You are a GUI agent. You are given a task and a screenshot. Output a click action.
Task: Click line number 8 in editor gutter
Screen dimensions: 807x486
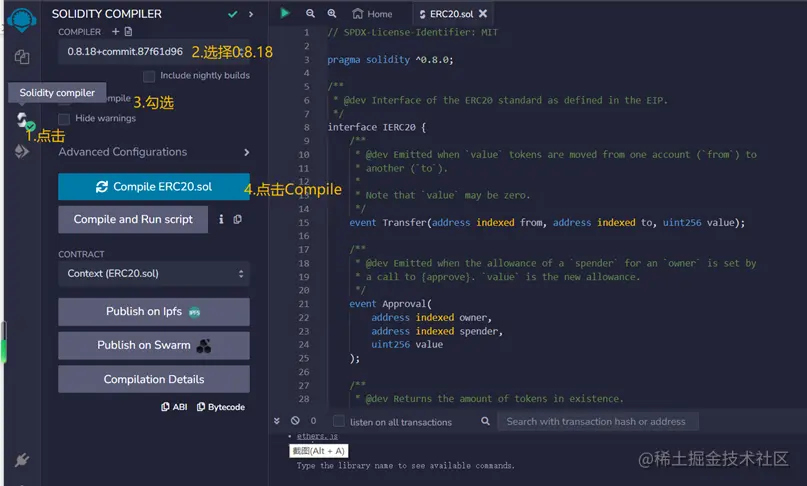click(307, 128)
